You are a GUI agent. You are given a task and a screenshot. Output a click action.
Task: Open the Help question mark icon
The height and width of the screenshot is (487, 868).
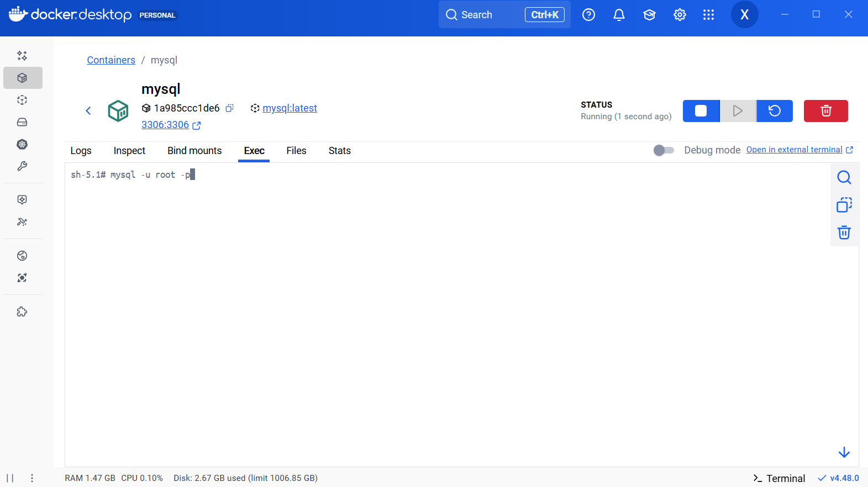click(x=589, y=15)
